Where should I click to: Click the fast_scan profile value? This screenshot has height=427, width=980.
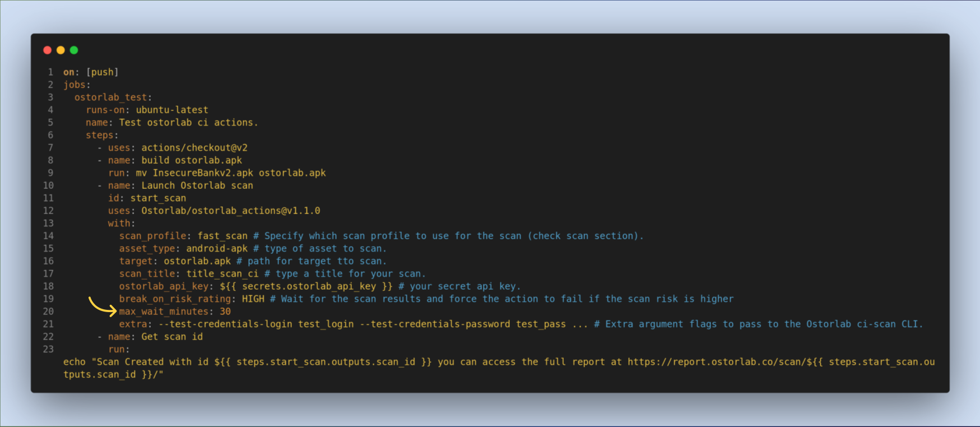[222, 236]
